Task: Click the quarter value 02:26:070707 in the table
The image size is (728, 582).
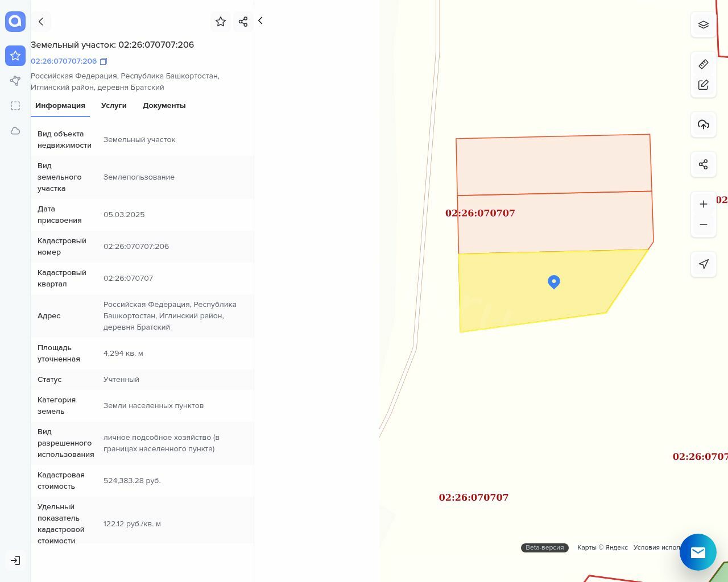Action: coord(128,278)
